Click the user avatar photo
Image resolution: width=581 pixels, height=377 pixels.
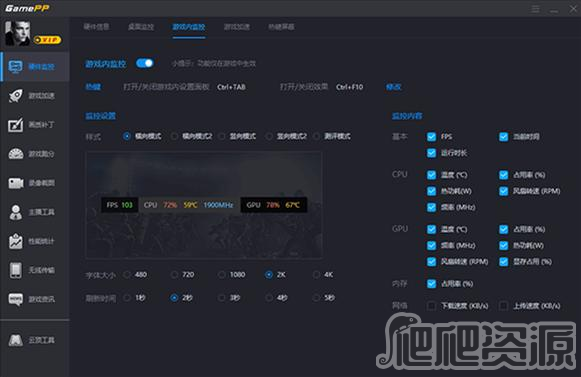17,33
